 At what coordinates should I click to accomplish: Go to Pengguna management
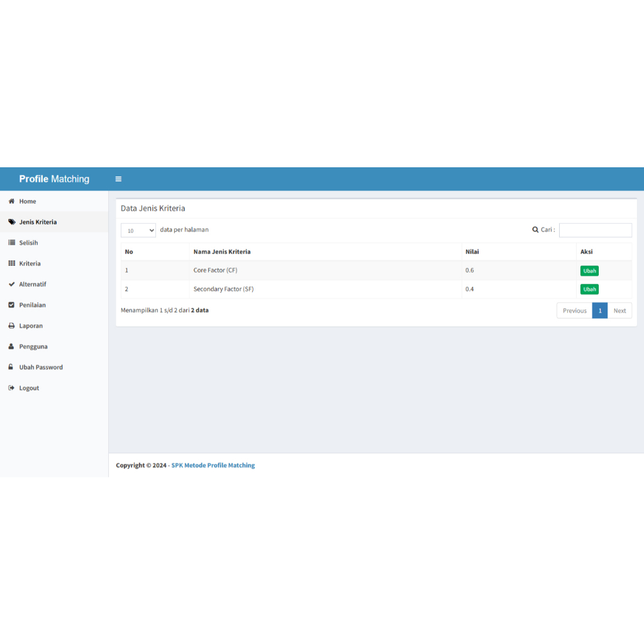[54, 347]
